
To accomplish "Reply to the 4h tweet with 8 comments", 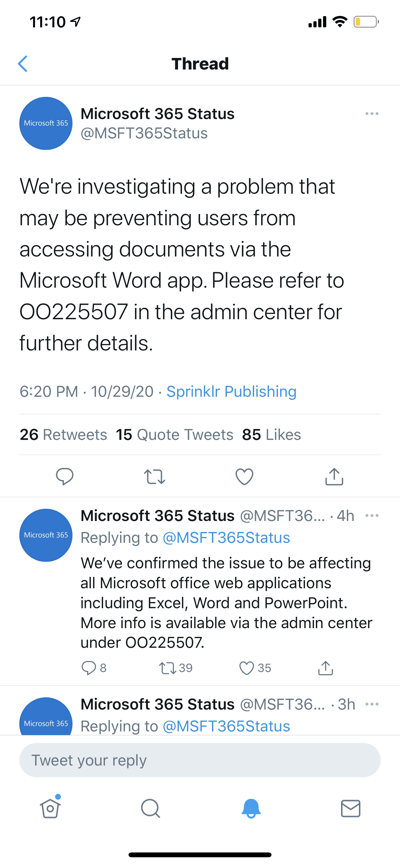I will click(94, 668).
